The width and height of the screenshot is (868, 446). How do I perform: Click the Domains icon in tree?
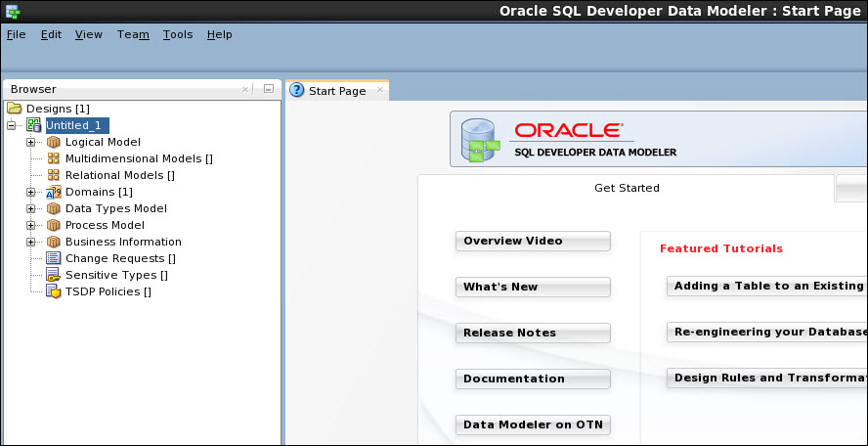click(x=54, y=192)
